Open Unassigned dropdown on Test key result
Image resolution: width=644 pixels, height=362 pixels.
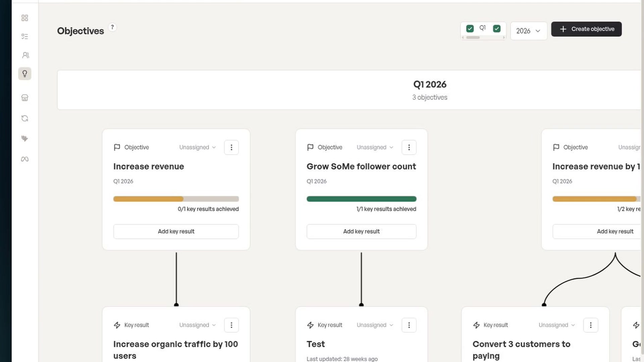pos(375,325)
